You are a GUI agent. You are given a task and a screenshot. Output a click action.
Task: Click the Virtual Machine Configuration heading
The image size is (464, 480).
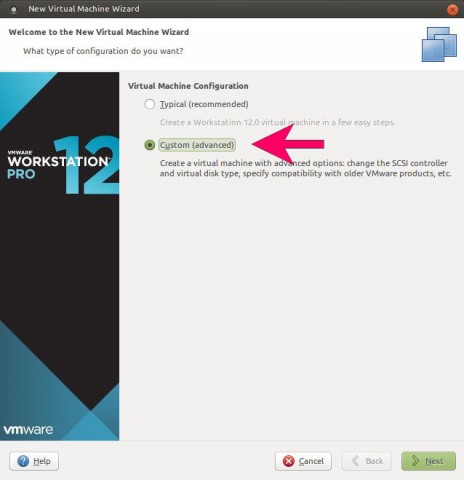click(x=188, y=86)
